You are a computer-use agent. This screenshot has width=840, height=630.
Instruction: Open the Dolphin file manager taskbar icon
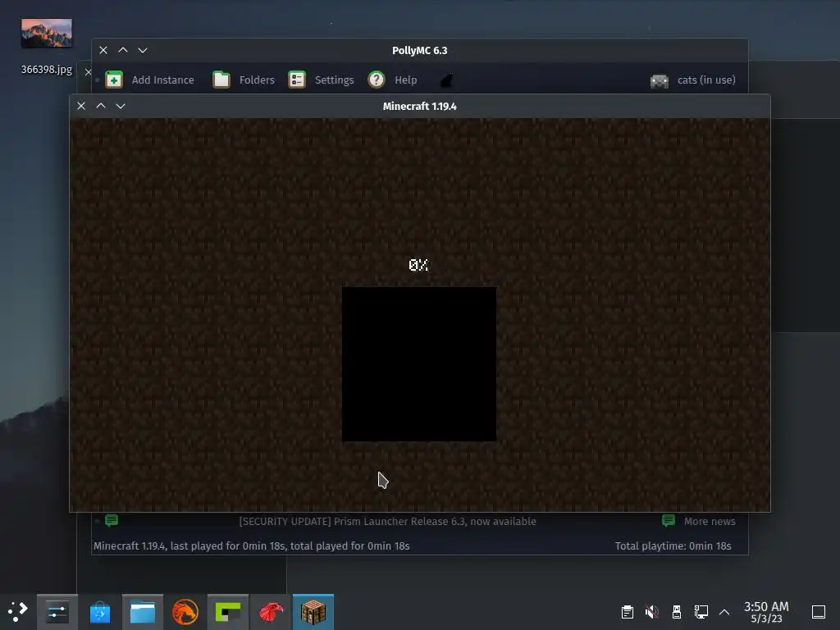pyautogui.click(x=143, y=612)
